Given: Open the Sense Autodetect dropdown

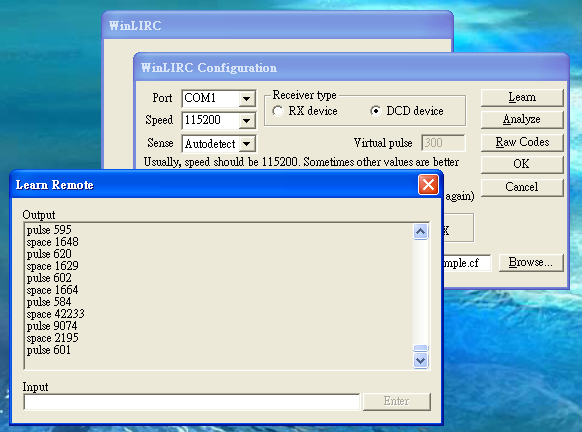Looking at the screenshot, I should coord(246,144).
